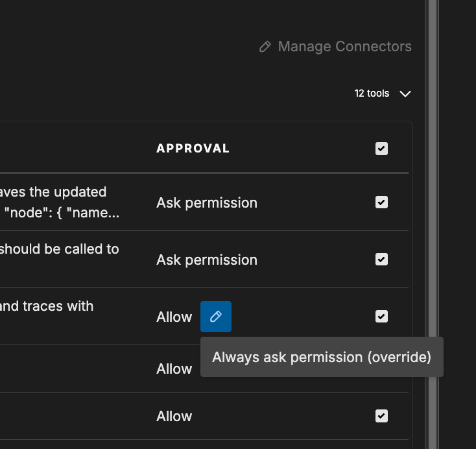The height and width of the screenshot is (449, 476).
Task: Toggle the select-all checkbox in the header row
Action: (381, 149)
